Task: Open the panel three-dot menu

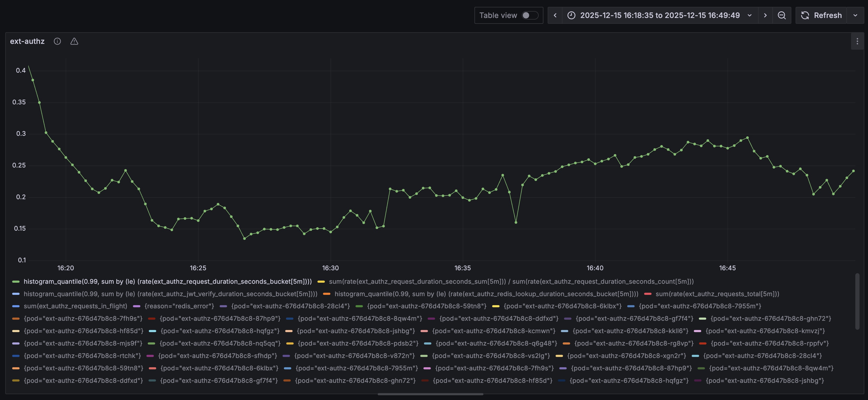Action: coord(857,41)
